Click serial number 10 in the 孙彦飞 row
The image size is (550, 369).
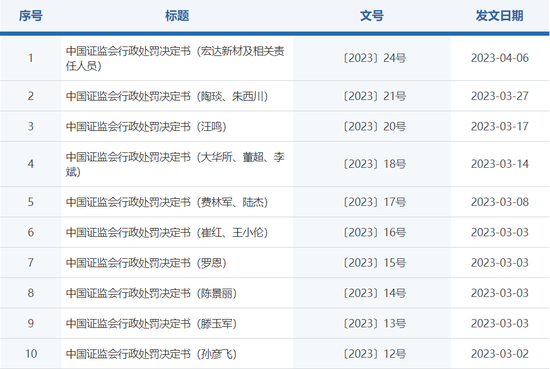tap(31, 354)
